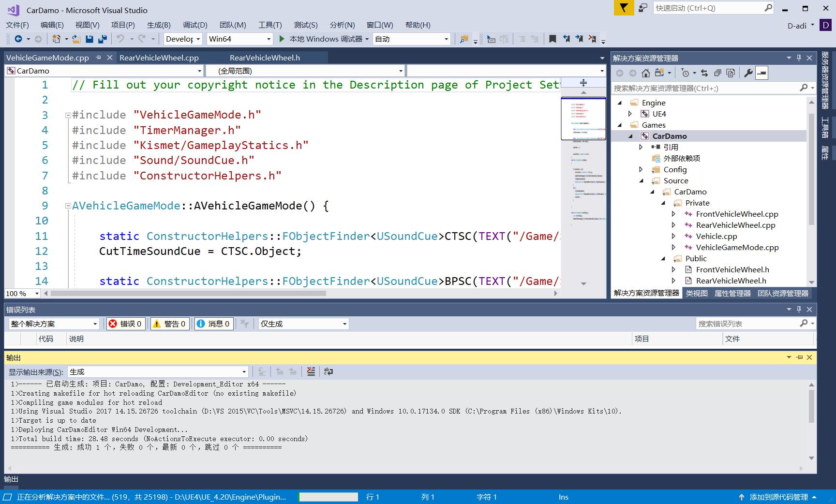Viewport: 836px width, 504px height.
Task: Save the current file with disk icon
Action: (x=90, y=39)
